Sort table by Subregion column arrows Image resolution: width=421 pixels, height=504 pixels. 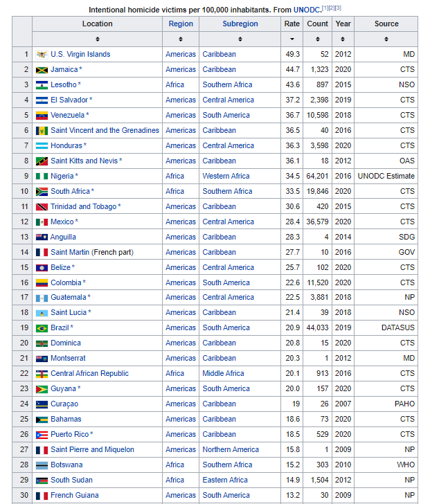pos(240,39)
